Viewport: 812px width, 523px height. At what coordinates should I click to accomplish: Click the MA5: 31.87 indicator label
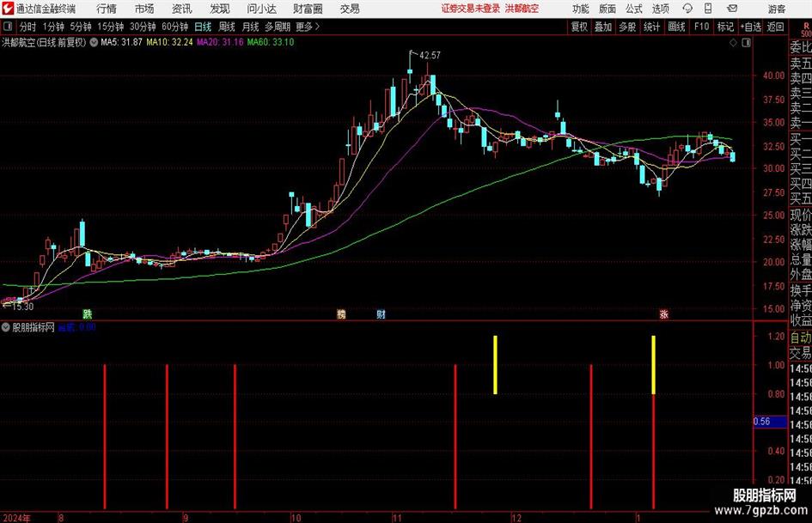coord(121,42)
